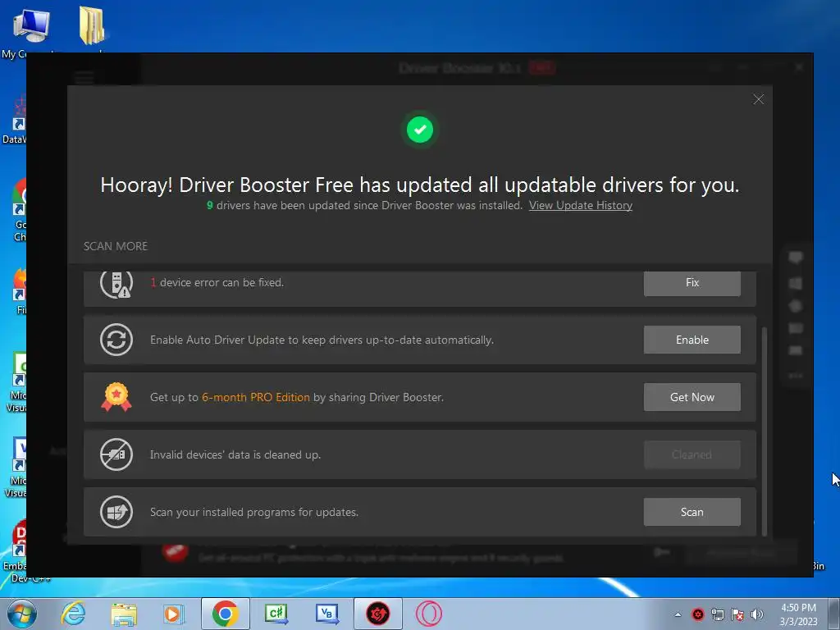Click the dimmed Cleaned button
Image resolution: width=840 pixels, height=630 pixels.
(x=692, y=454)
